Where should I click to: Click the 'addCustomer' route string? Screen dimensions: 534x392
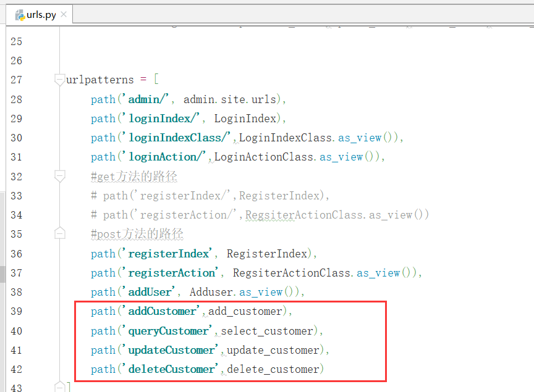[162, 311]
